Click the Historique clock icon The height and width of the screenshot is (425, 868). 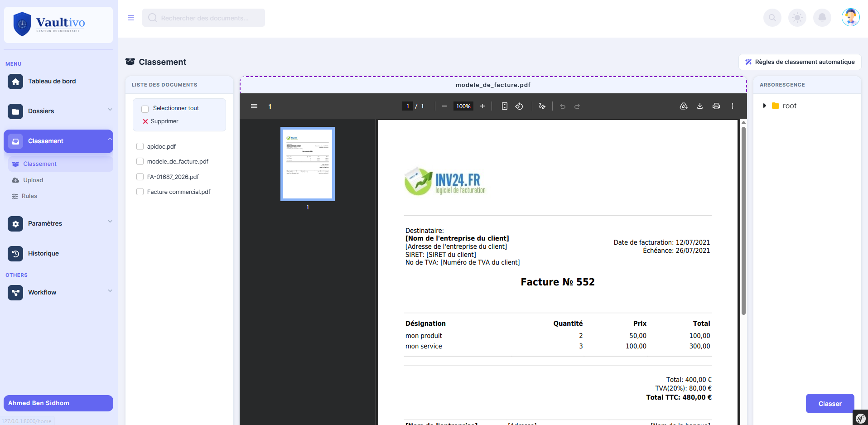pos(15,254)
